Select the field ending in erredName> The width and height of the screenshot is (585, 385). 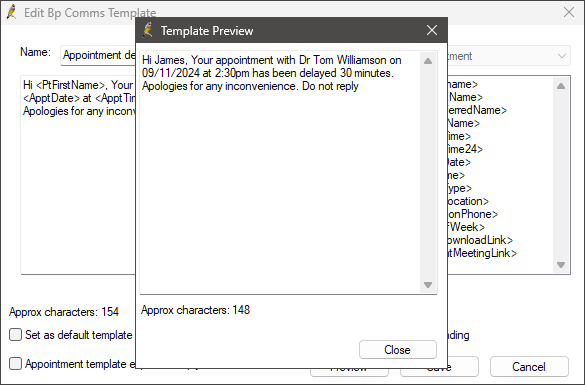[477, 110]
